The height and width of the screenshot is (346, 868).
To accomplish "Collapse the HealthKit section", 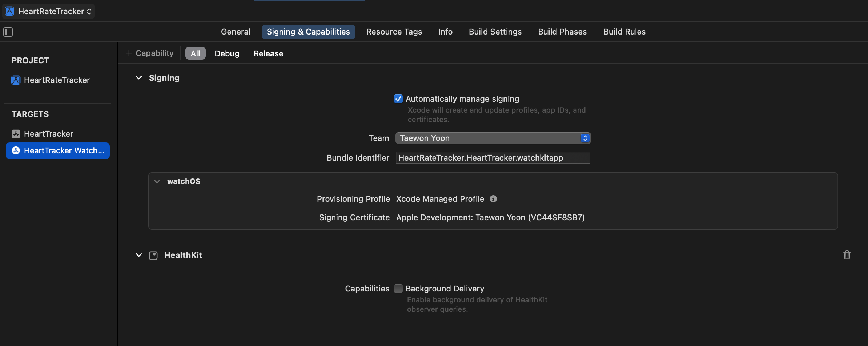I will 139,255.
